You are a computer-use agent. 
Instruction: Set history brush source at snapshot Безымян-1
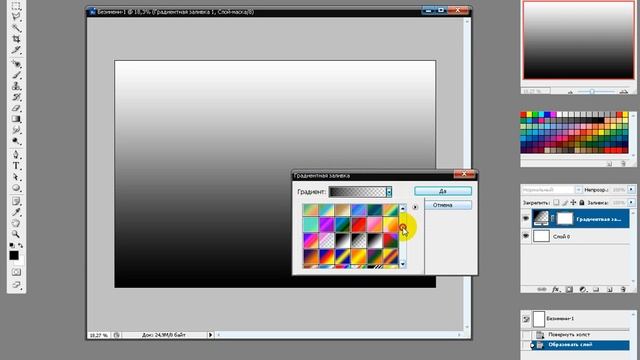pyautogui.click(x=526, y=319)
